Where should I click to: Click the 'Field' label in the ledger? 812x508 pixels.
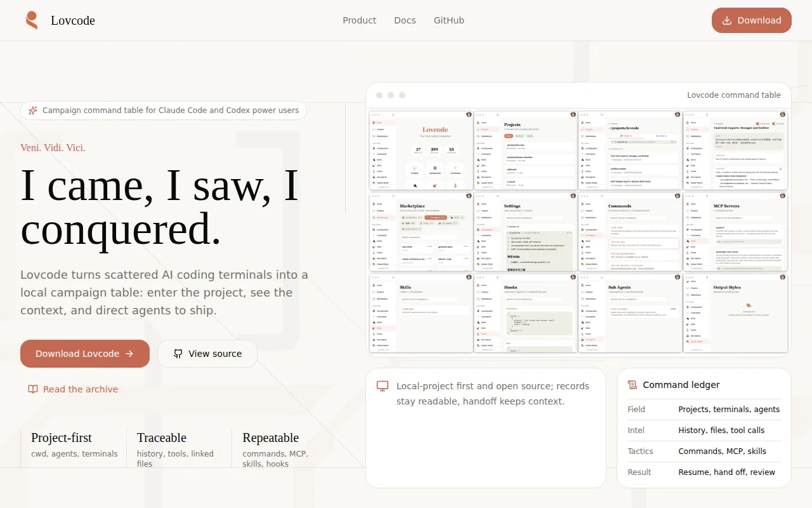pyautogui.click(x=636, y=410)
